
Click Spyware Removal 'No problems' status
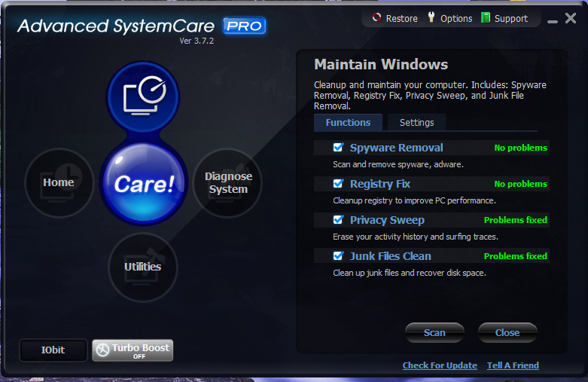tap(520, 148)
